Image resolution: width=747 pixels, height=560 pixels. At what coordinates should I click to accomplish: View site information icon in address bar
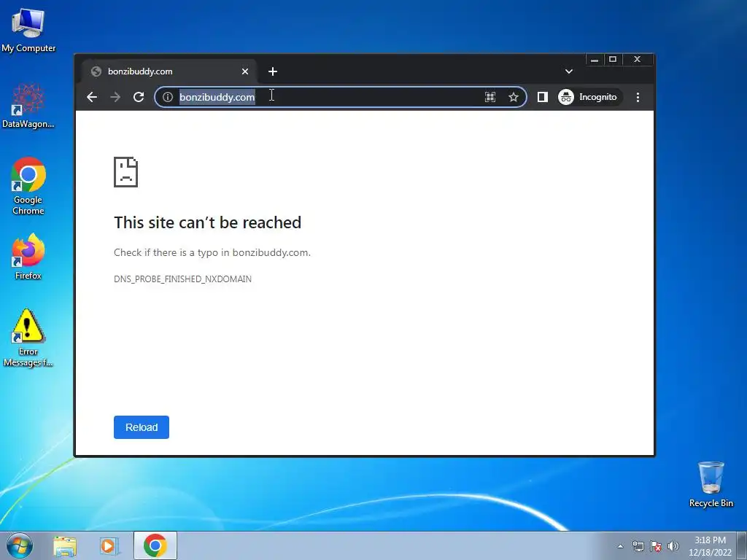coord(167,97)
